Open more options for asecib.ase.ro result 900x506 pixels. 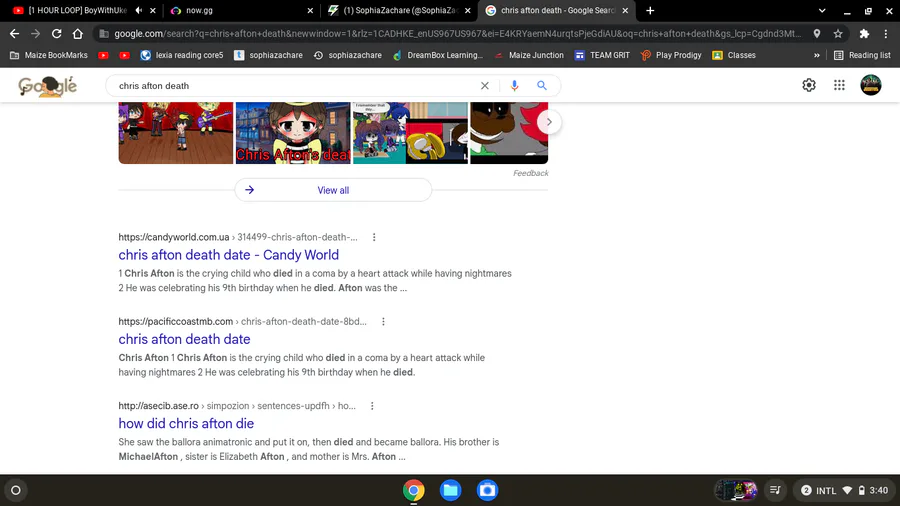(x=372, y=406)
